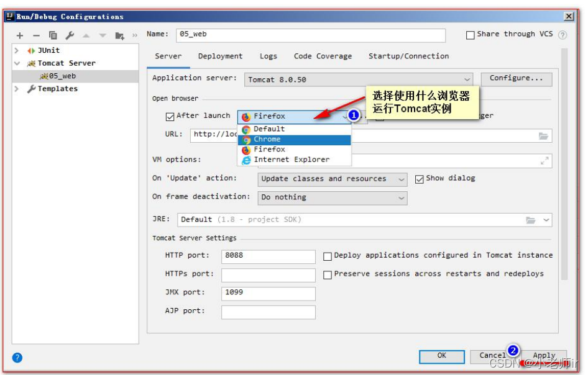Open On frame deactivation dropdown
Screen dimensions: 588x375
(x=333, y=197)
